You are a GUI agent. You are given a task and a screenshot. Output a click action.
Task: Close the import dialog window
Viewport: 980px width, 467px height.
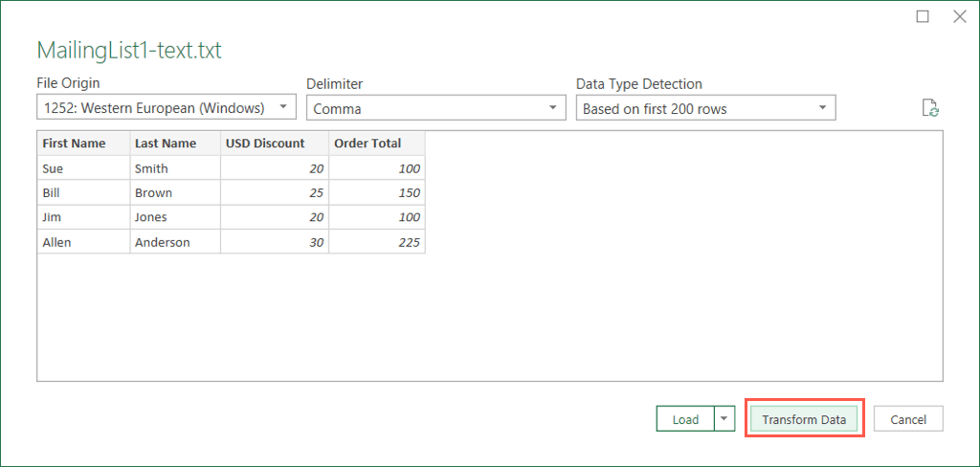click(x=959, y=16)
